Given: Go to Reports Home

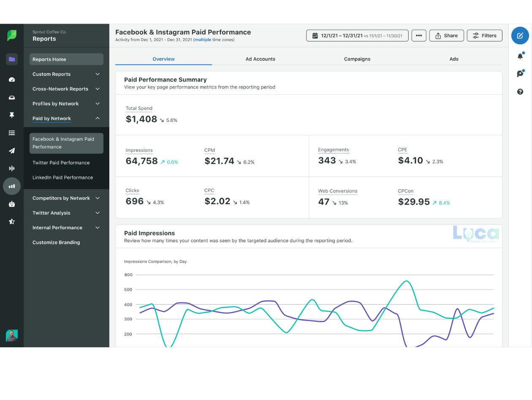Looking at the screenshot, I should coord(66,59).
